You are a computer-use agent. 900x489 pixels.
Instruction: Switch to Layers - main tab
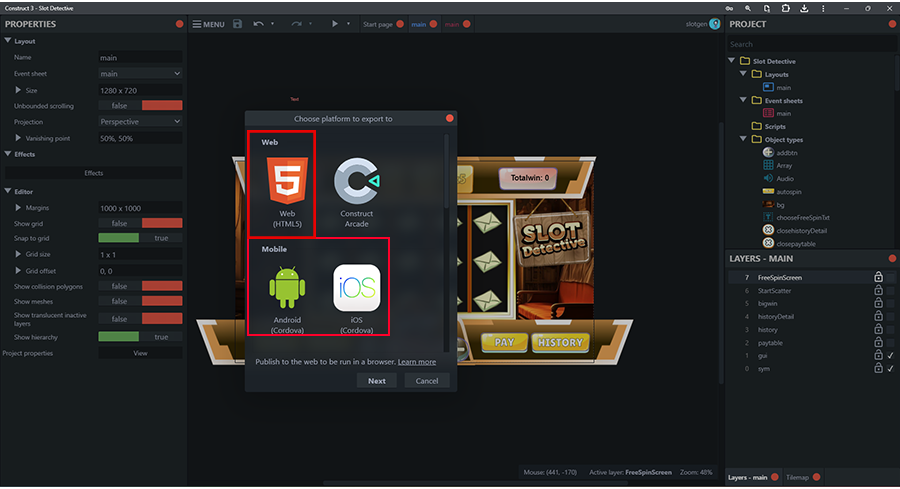(747, 477)
